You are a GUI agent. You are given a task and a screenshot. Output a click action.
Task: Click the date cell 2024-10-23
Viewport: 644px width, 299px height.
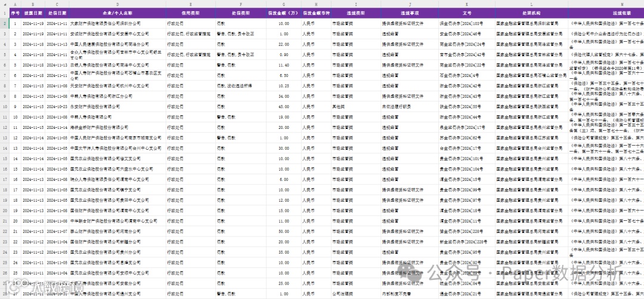click(x=57, y=106)
